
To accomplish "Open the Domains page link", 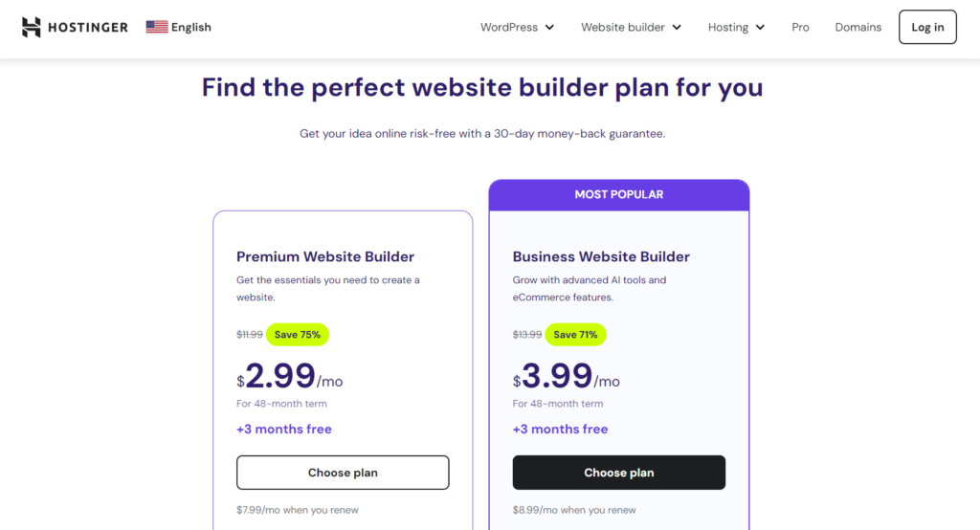I will click(x=858, y=28).
